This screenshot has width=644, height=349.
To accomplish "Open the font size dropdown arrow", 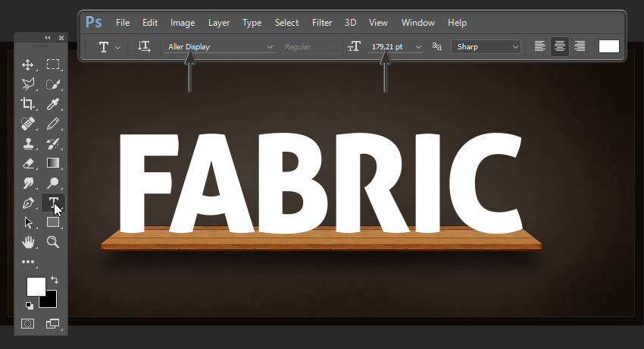I will pos(418,47).
